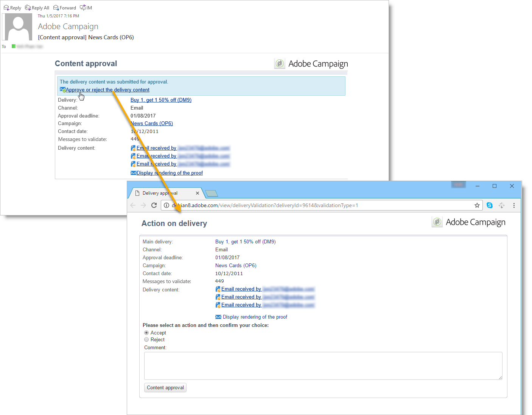Click the extension icon beside Skype

[x=502, y=205]
